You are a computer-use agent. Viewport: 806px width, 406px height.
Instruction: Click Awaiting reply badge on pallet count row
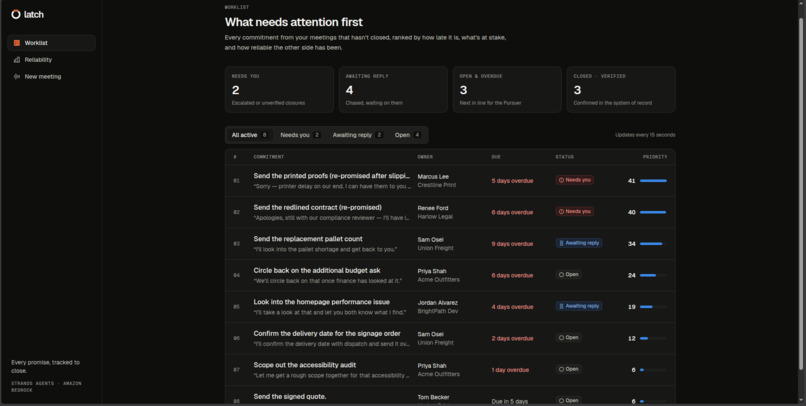coord(579,243)
